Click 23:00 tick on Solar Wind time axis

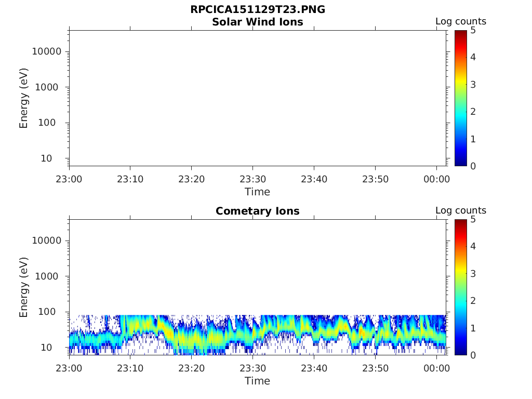tap(69, 179)
